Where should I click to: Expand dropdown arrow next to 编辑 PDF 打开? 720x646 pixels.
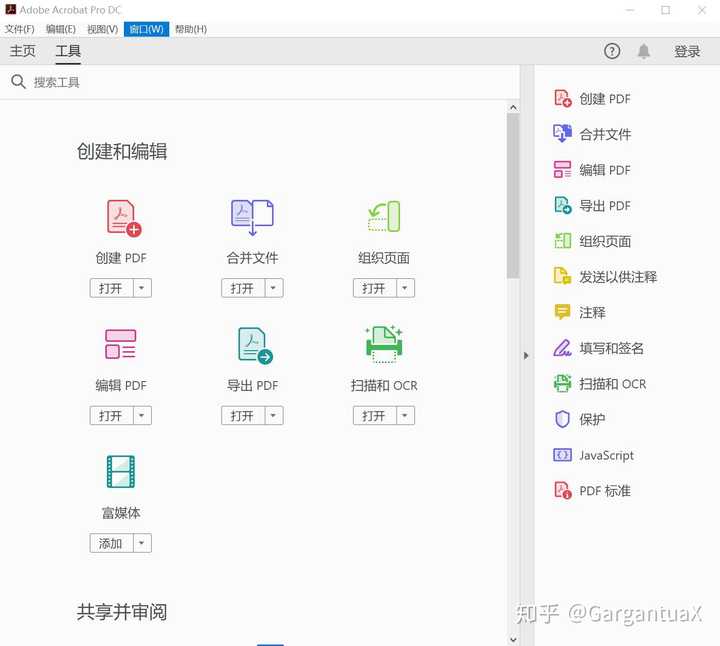click(142, 415)
